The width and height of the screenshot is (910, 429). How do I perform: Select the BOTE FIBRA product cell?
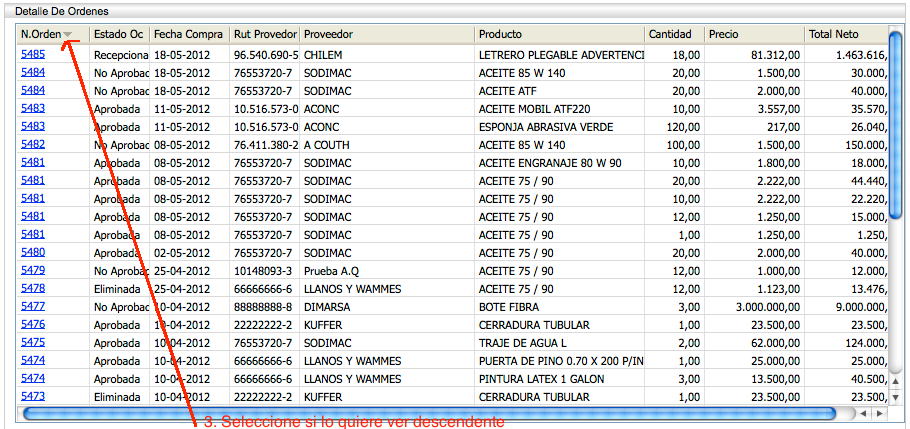tap(559, 307)
